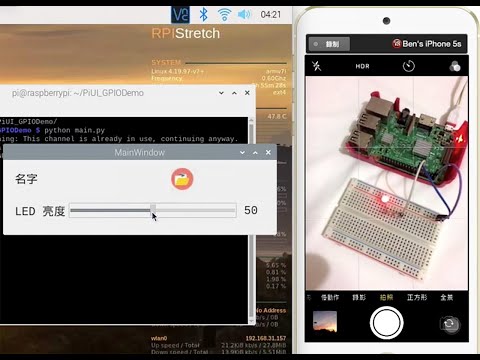Close the pi@raspberrypi terminal window
The image size is (480, 360).
(x=247, y=93)
